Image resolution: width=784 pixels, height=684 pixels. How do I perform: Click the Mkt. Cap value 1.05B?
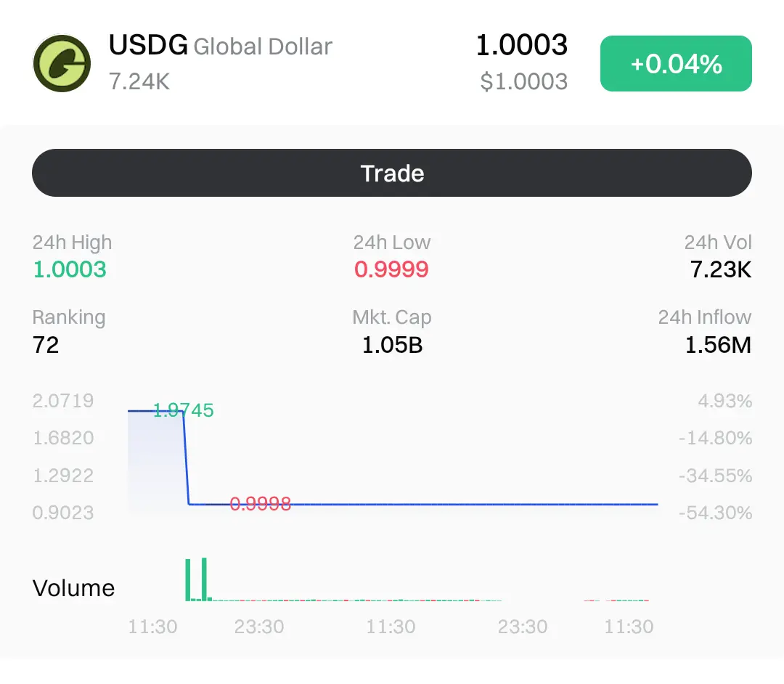(x=392, y=344)
